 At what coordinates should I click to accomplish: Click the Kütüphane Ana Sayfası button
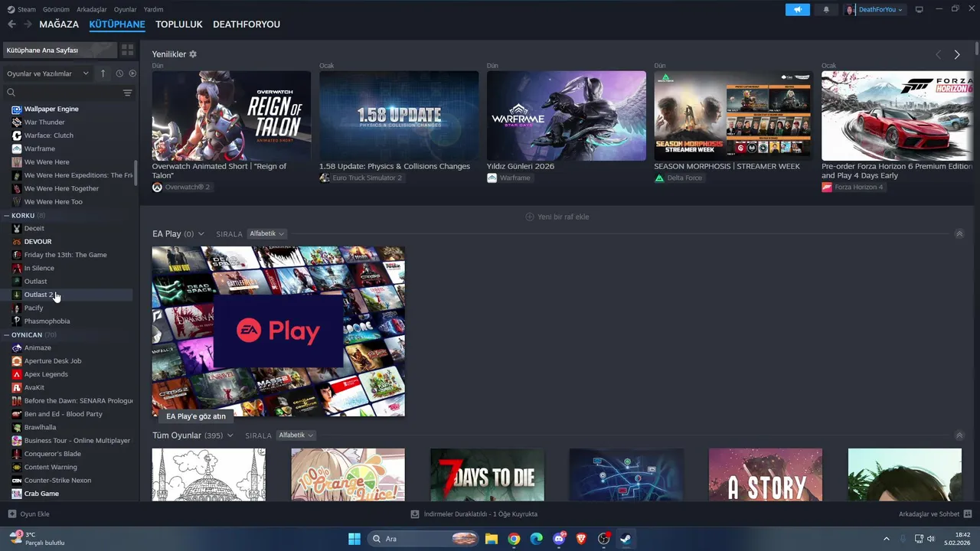[60, 50]
